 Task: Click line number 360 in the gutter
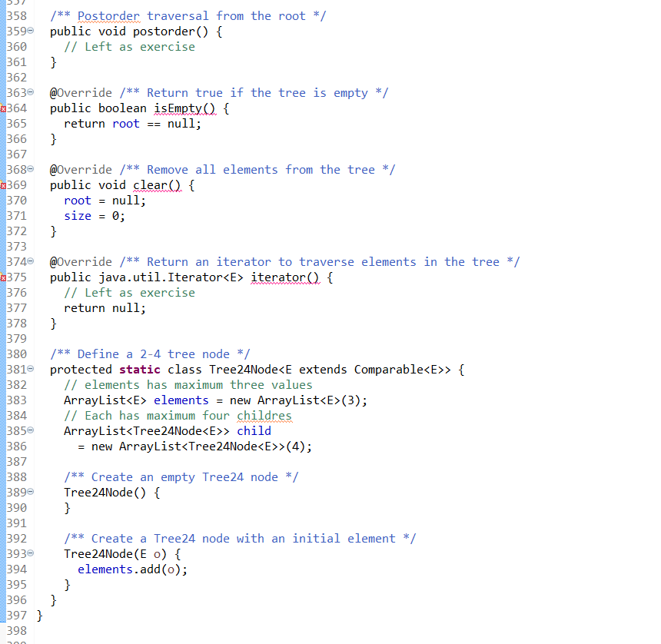18,46
